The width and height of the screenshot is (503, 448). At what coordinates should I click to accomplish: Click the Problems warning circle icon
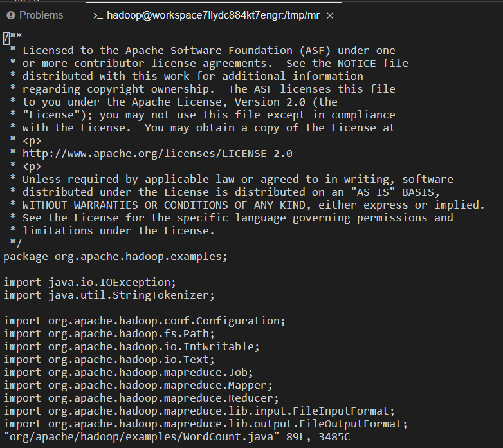click(11, 15)
